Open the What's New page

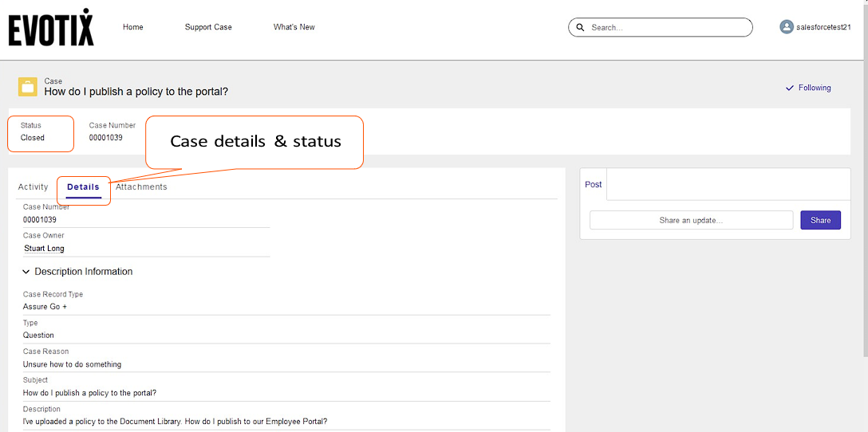[x=294, y=27]
